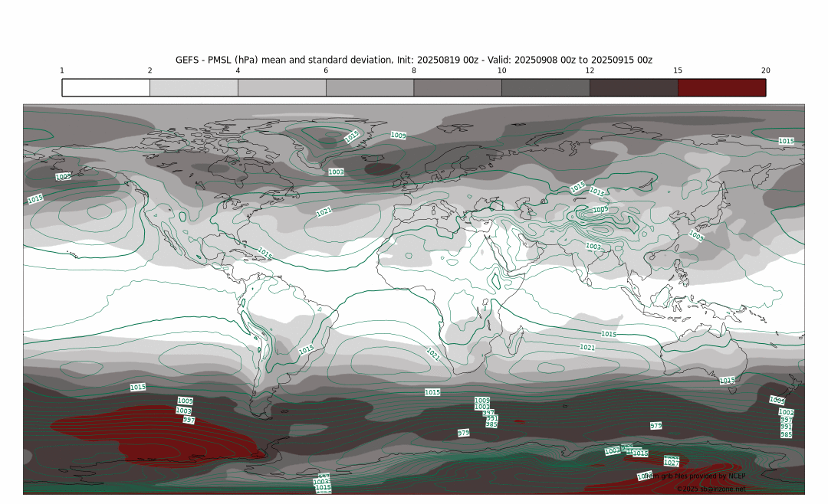The width and height of the screenshot is (828, 504).
Task: Select the lightest gray 2–4 colorbar segment
Action: (x=194, y=87)
